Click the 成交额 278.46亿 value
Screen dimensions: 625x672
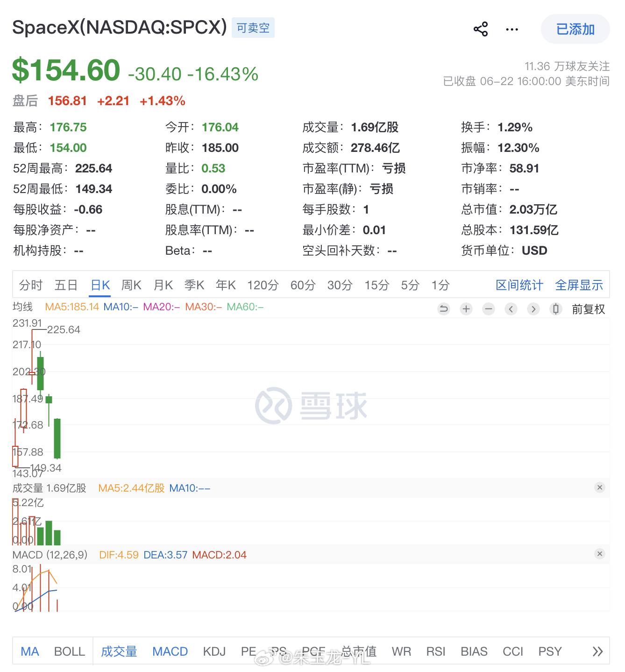[375, 148]
